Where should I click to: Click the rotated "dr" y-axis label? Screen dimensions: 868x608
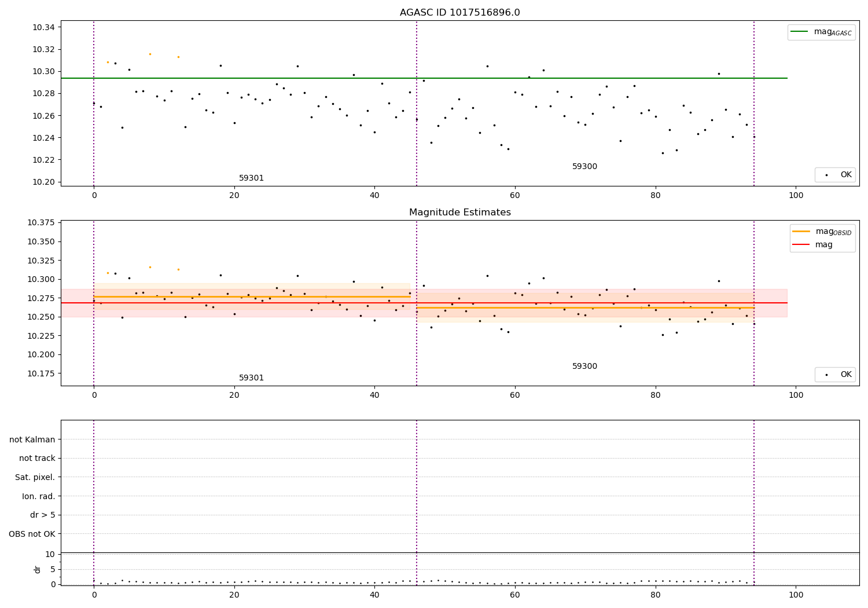[38, 569]
